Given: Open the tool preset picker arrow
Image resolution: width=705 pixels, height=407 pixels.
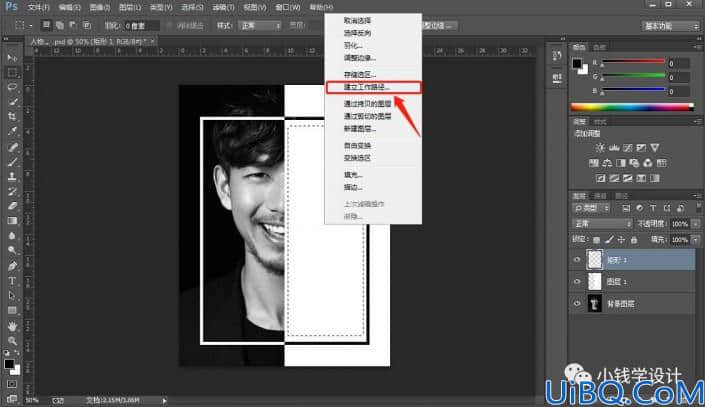Looking at the screenshot, I should [31, 26].
